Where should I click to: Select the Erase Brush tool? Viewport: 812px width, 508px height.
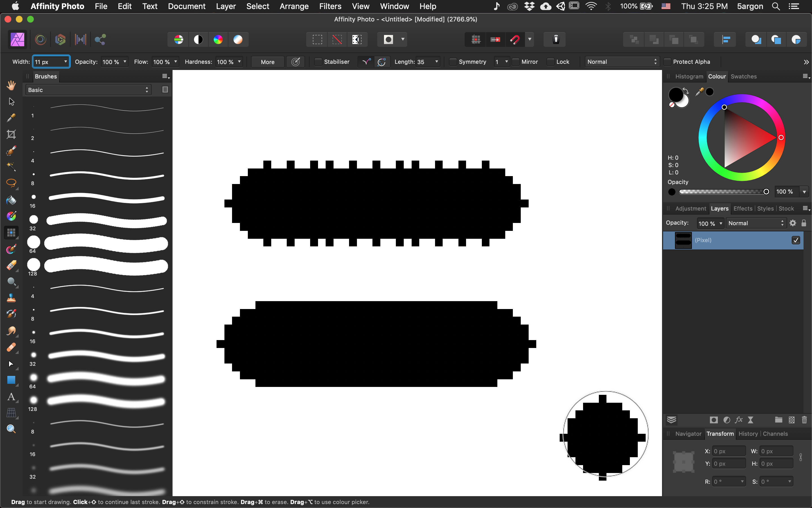click(x=11, y=265)
